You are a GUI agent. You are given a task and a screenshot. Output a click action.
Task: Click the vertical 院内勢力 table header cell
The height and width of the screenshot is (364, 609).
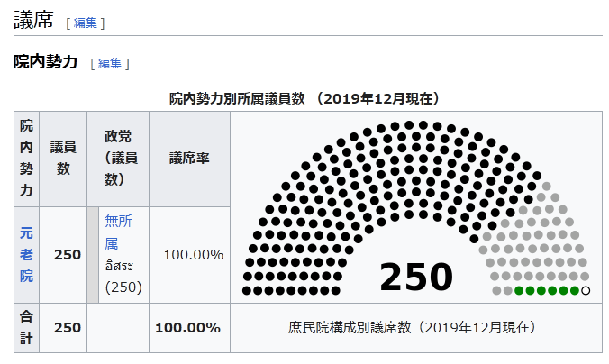(27, 158)
